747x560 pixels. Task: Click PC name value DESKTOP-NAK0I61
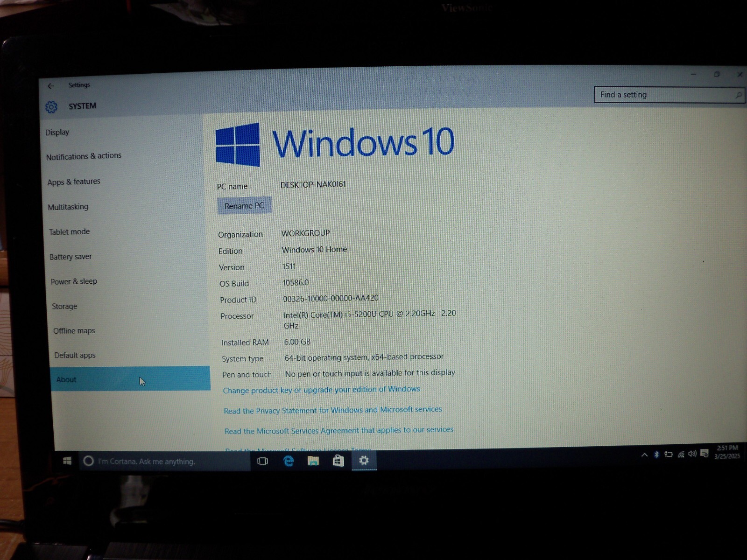[x=313, y=185]
